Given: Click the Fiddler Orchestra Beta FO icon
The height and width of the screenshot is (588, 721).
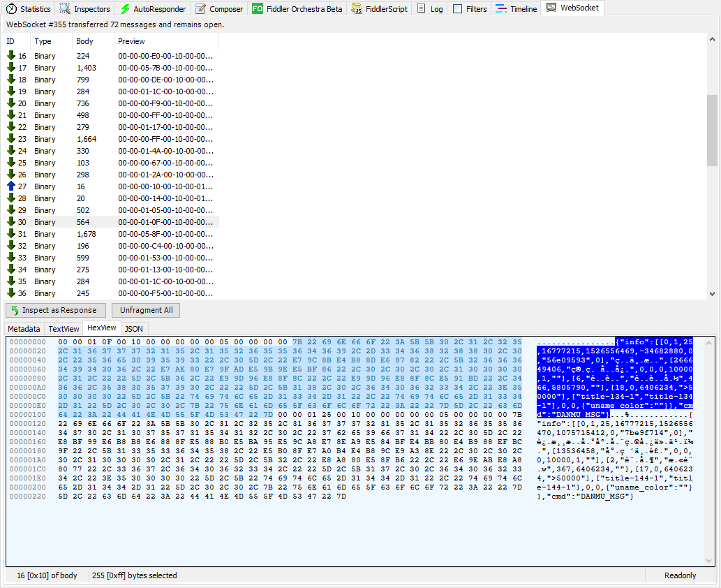Looking at the screenshot, I should [258, 9].
